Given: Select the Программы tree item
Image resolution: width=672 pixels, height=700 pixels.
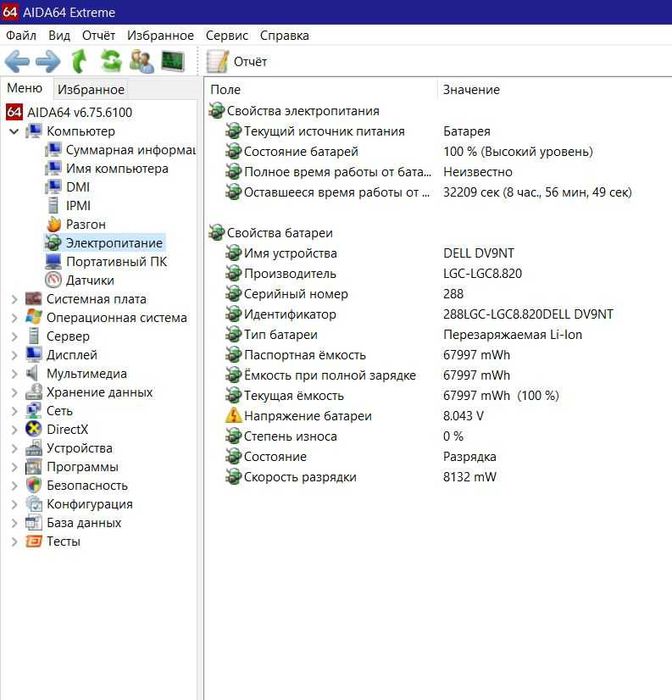Looking at the screenshot, I should point(83,467).
